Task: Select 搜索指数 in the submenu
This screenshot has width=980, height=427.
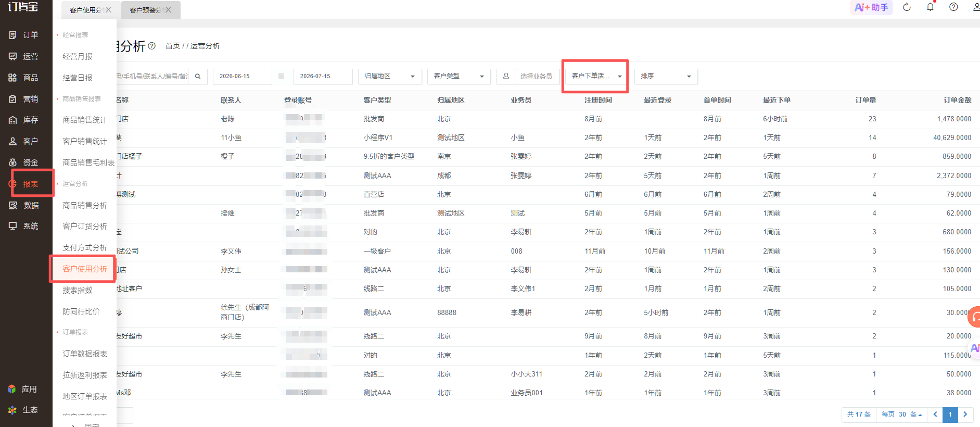Action: (78, 290)
